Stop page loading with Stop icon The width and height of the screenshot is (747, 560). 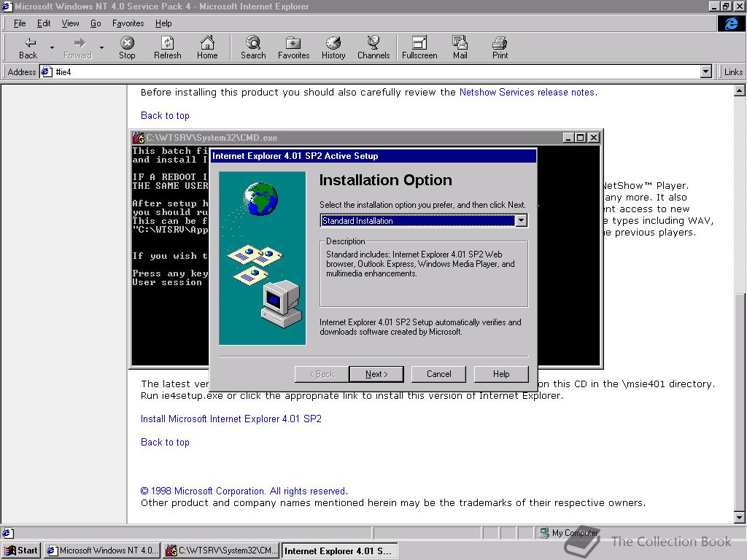(127, 47)
